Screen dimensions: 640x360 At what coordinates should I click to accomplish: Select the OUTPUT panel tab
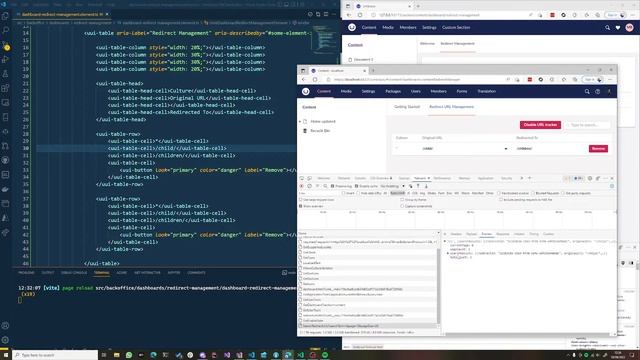tap(48, 273)
